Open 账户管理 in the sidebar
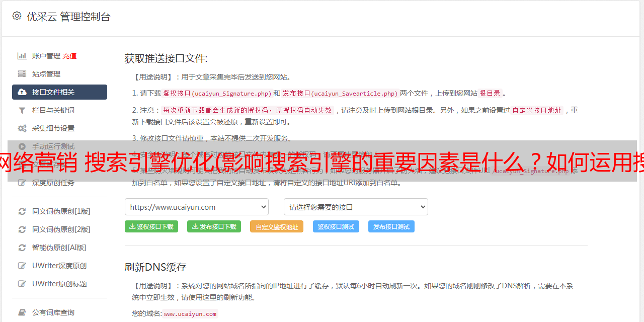Viewport: 644px width, 322px height. 46,56
